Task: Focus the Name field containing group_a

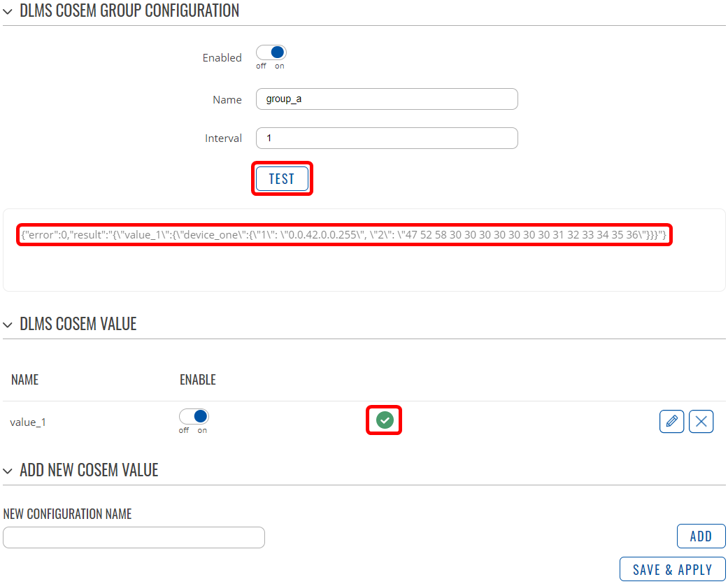Action: pyautogui.click(x=387, y=99)
